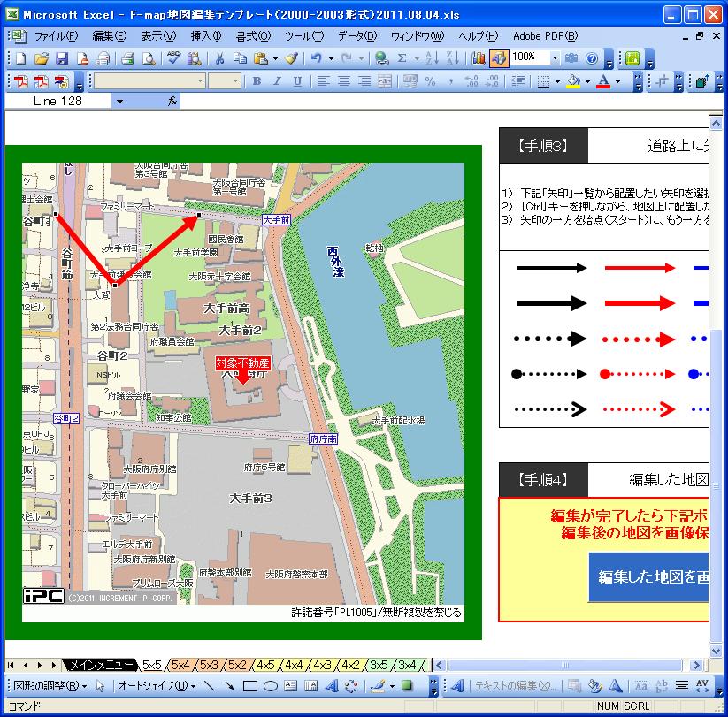
Task: Toggle Bold formatting
Action: click(257, 81)
